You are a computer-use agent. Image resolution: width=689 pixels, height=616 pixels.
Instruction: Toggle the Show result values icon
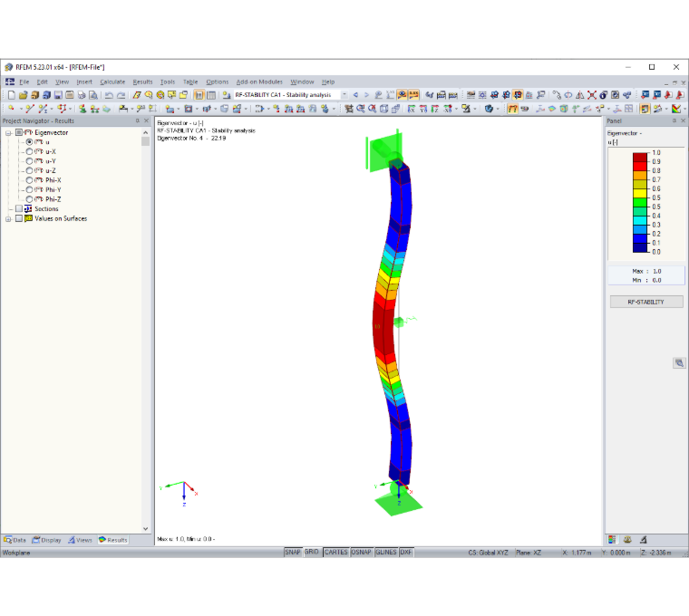(x=413, y=95)
